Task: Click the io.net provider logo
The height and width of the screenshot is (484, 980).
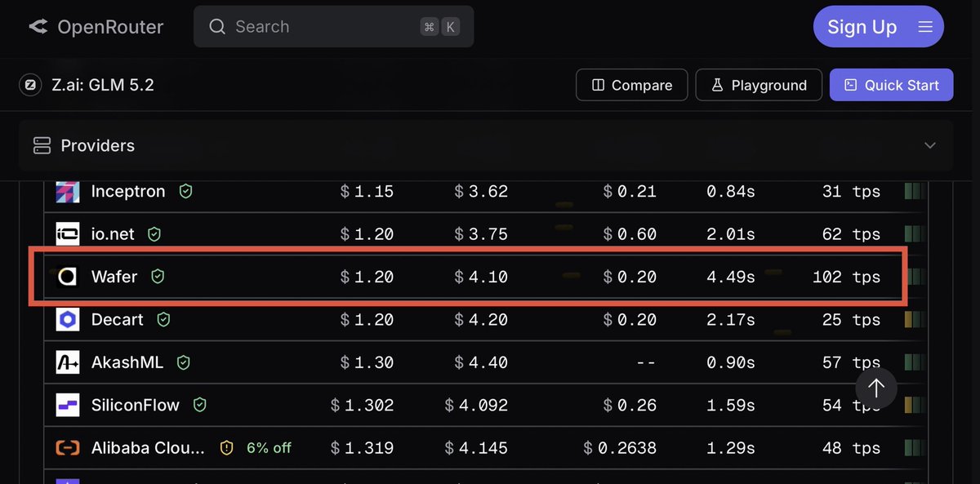Action: [68, 234]
